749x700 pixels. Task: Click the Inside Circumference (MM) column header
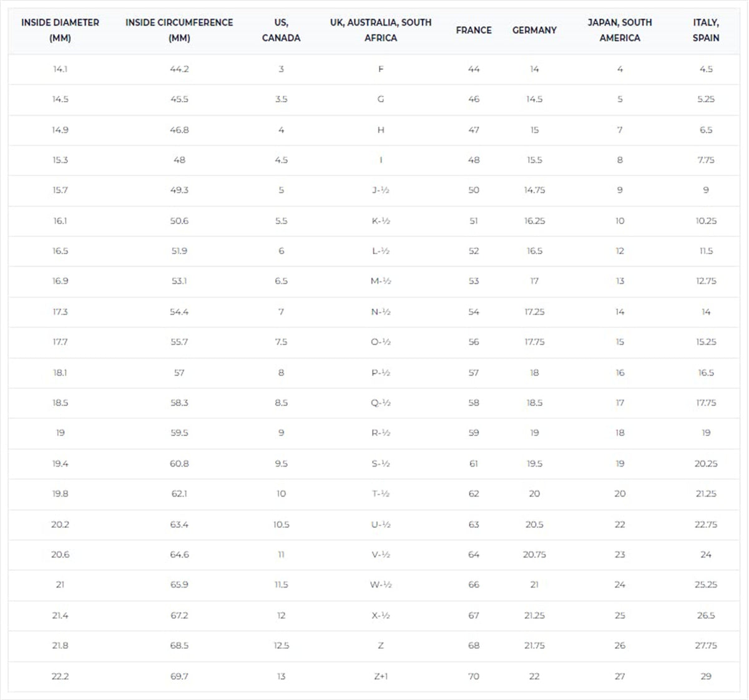tap(179, 30)
